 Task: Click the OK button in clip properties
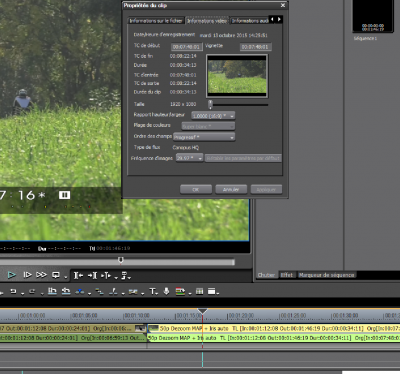click(x=196, y=189)
